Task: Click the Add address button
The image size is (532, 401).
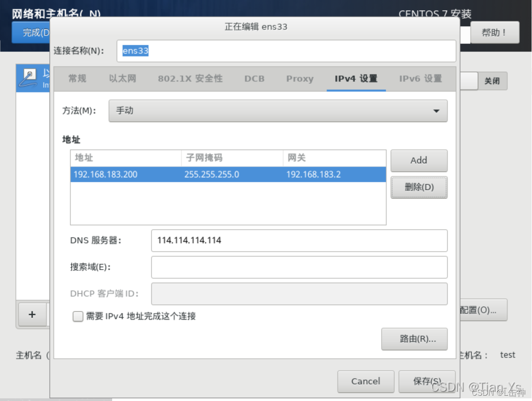Action: [419, 161]
